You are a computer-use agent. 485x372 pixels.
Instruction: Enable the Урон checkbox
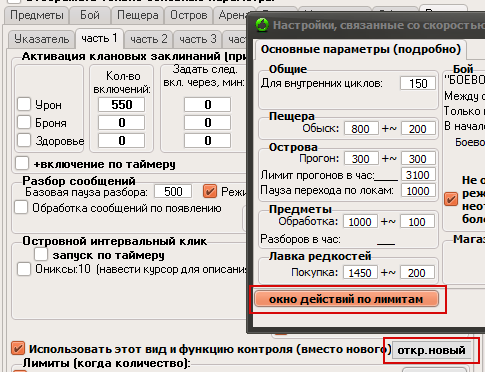(24, 104)
